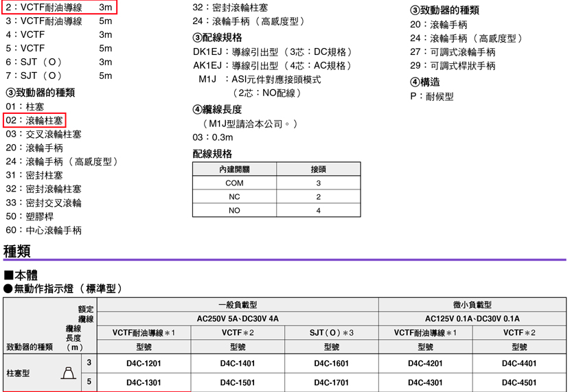Select the '2：VCTF耐油導線 3m' line

[x=59, y=8]
